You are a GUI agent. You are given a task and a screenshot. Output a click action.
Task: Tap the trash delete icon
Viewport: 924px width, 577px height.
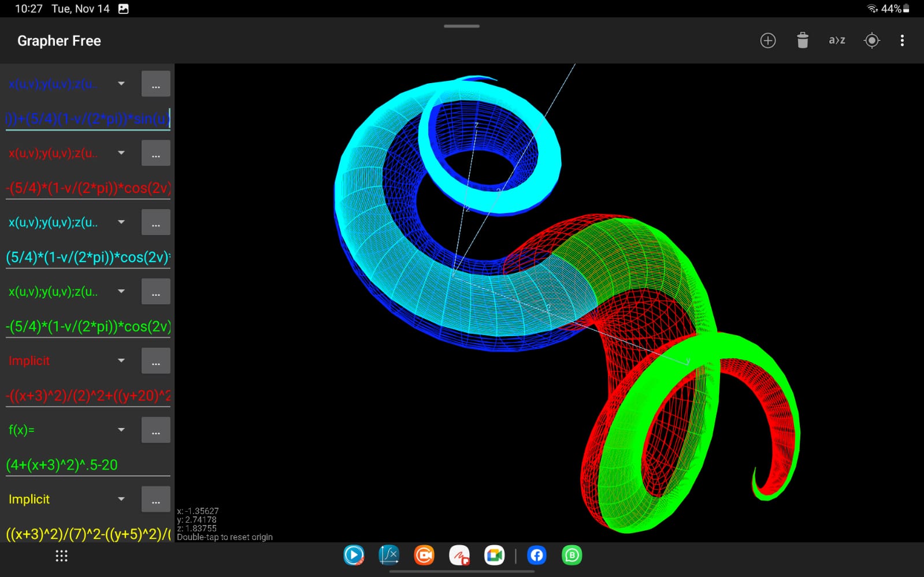[802, 40]
